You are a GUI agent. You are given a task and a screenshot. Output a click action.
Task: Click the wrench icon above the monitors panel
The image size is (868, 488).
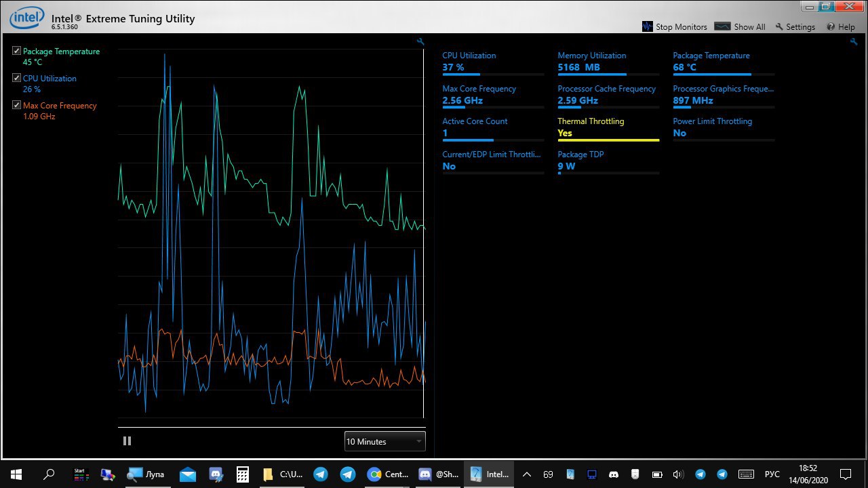point(854,42)
